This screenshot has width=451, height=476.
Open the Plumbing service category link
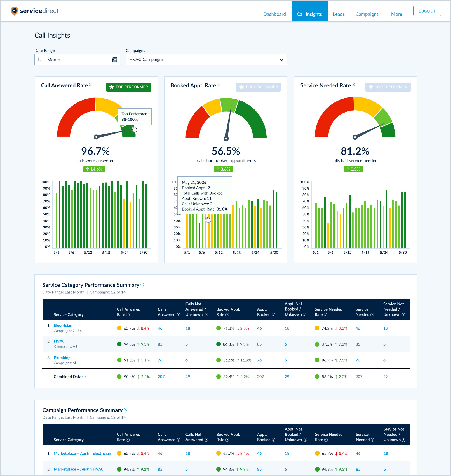pos(62,358)
